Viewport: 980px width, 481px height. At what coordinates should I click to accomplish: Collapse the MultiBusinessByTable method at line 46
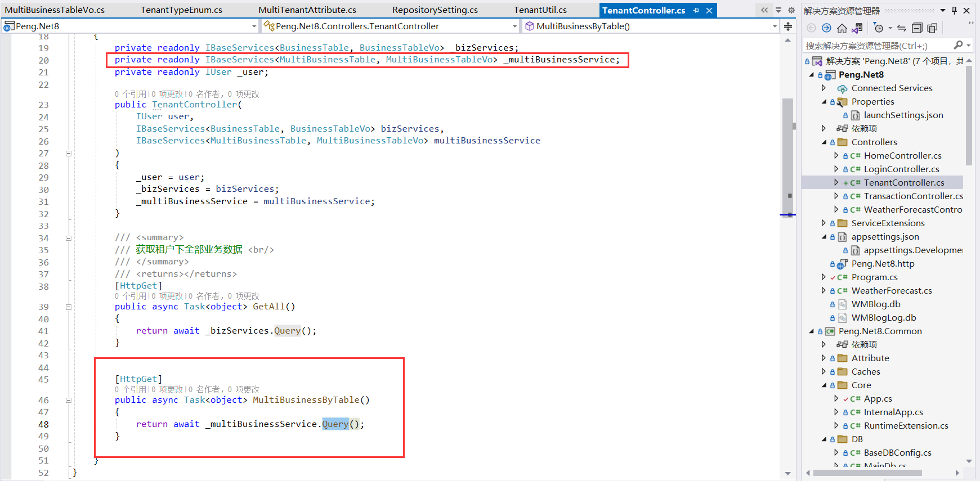(69, 401)
